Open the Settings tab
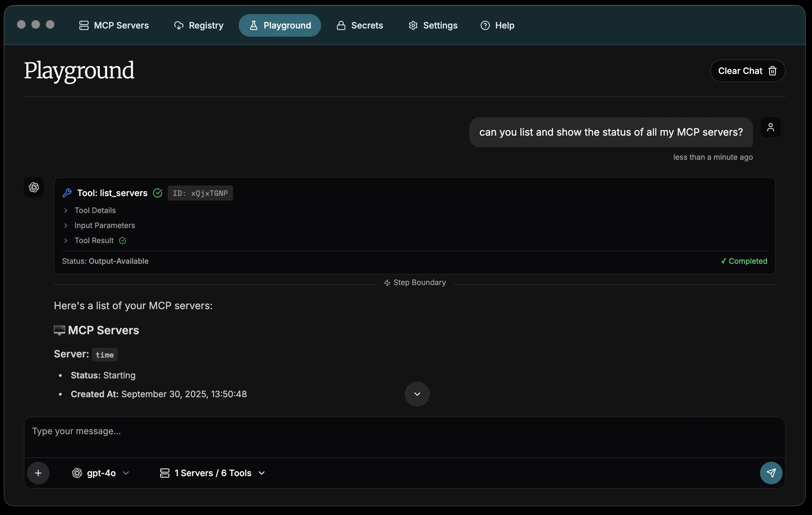 (x=433, y=25)
